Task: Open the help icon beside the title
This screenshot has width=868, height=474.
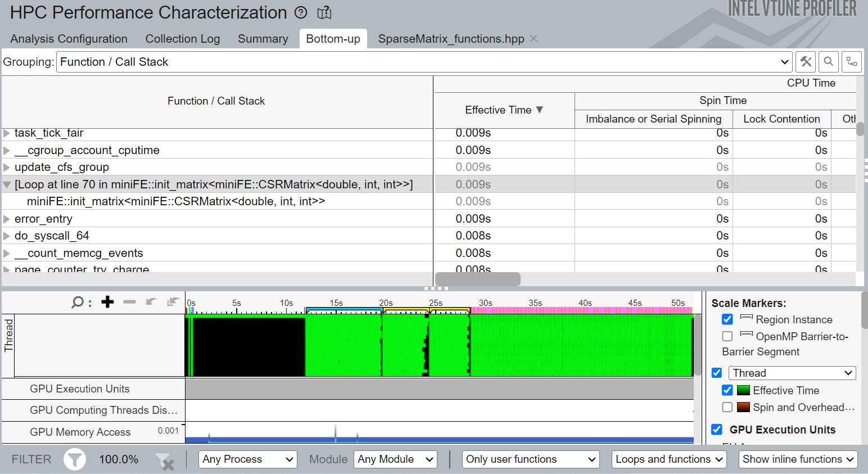Action: [301, 12]
